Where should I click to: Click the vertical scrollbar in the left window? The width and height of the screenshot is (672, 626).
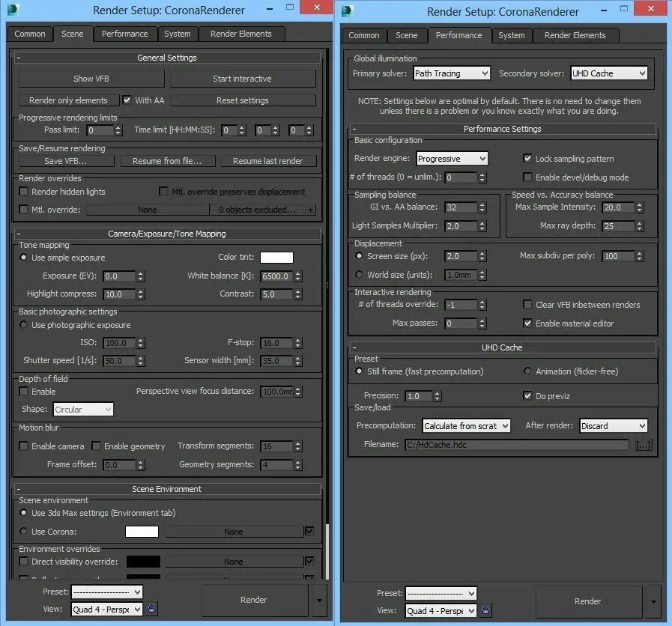click(327, 551)
